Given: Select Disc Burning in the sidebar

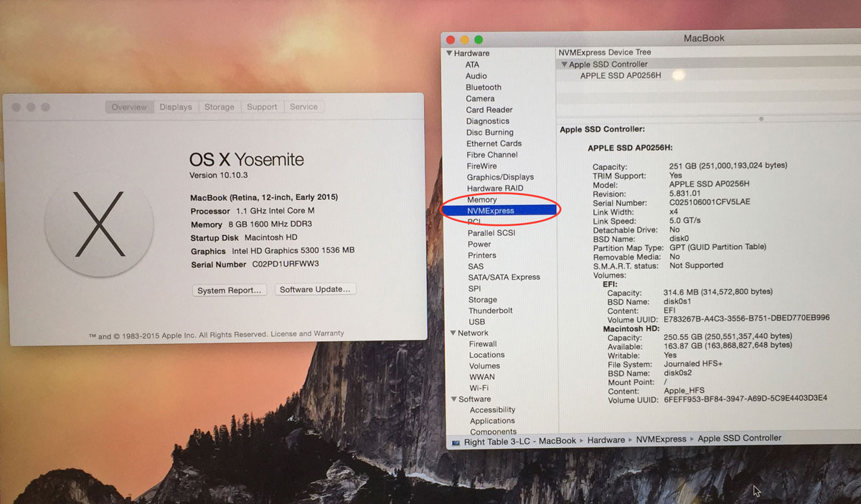Looking at the screenshot, I should pyautogui.click(x=489, y=132).
